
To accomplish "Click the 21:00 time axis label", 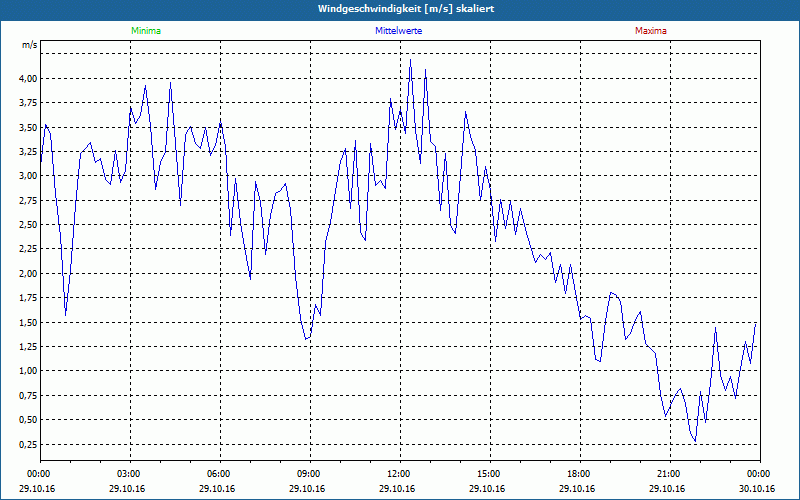I will click(670, 474).
